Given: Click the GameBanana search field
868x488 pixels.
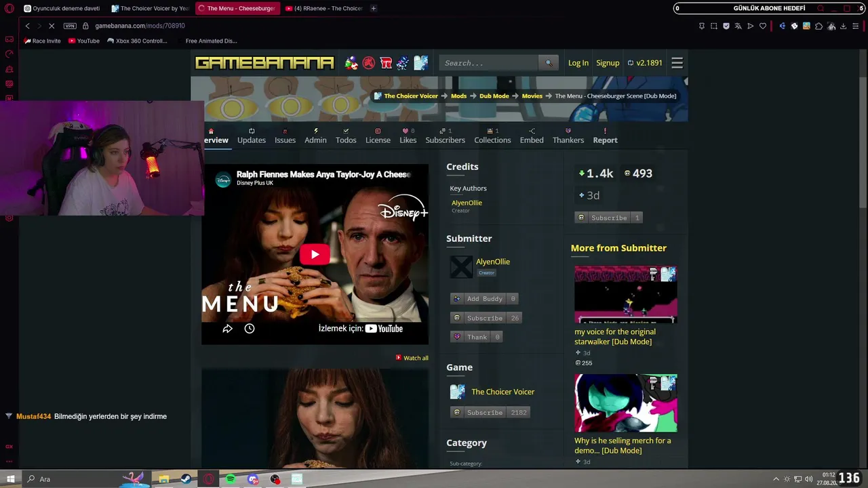Looking at the screenshot, I should click(490, 63).
